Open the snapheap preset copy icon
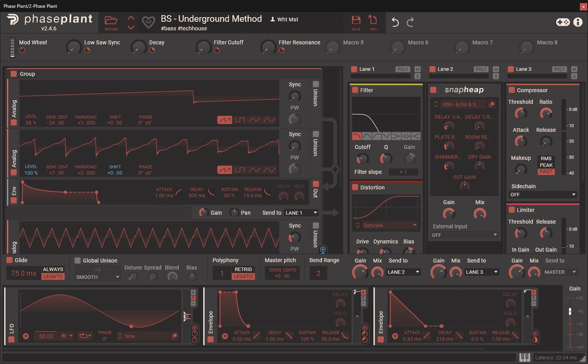This screenshot has width=588, height=364. [x=491, y=104]
